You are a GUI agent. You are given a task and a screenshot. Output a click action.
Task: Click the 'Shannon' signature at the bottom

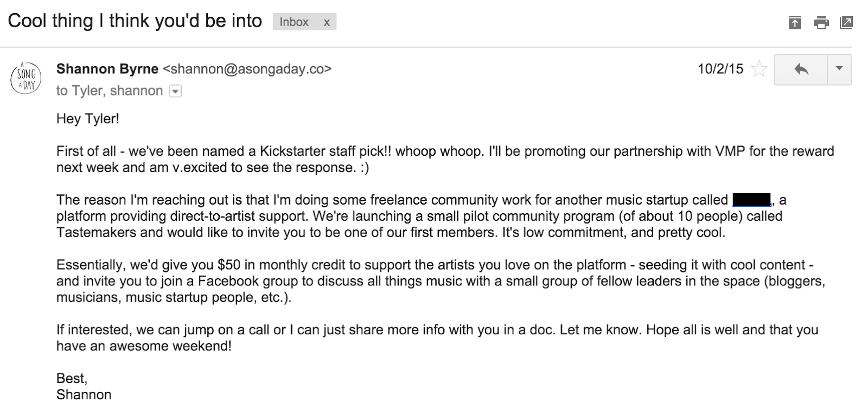click(x=84, y=394)
